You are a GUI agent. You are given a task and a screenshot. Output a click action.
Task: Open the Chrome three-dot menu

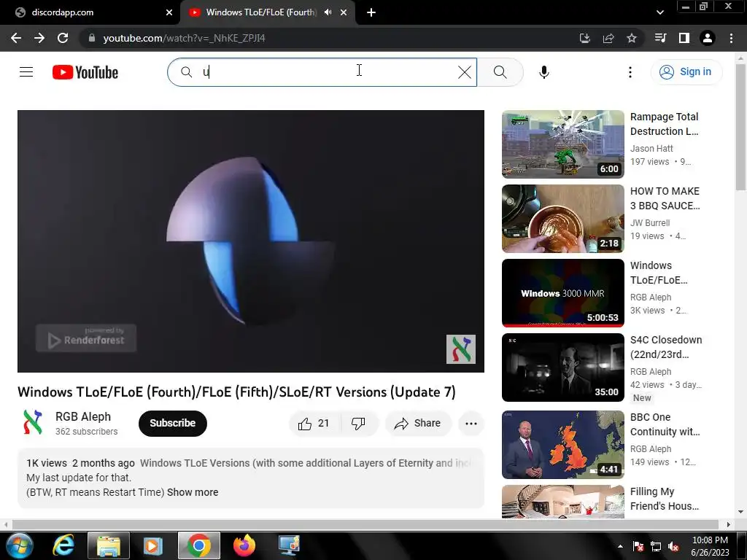[731, 38]
